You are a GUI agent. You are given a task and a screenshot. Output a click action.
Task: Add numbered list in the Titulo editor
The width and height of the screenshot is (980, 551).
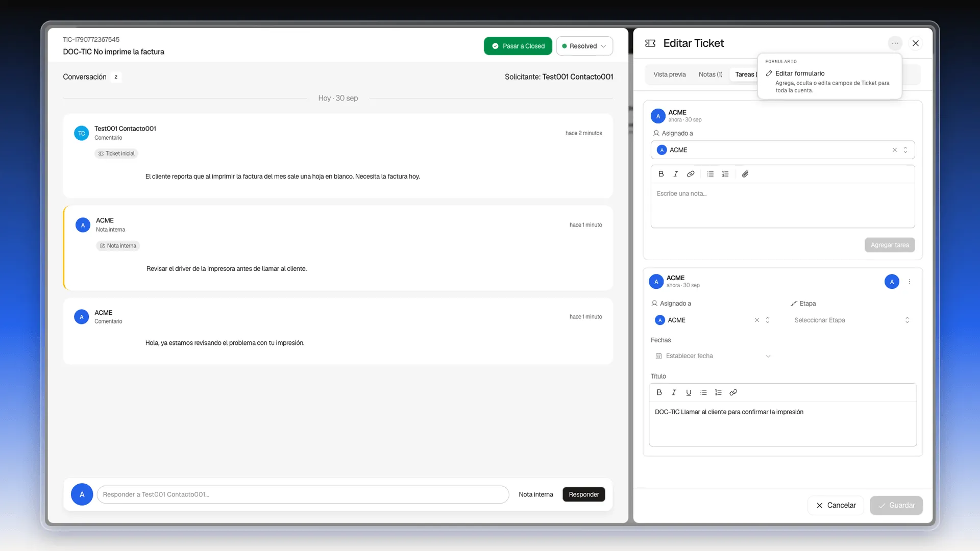[718, 392]
